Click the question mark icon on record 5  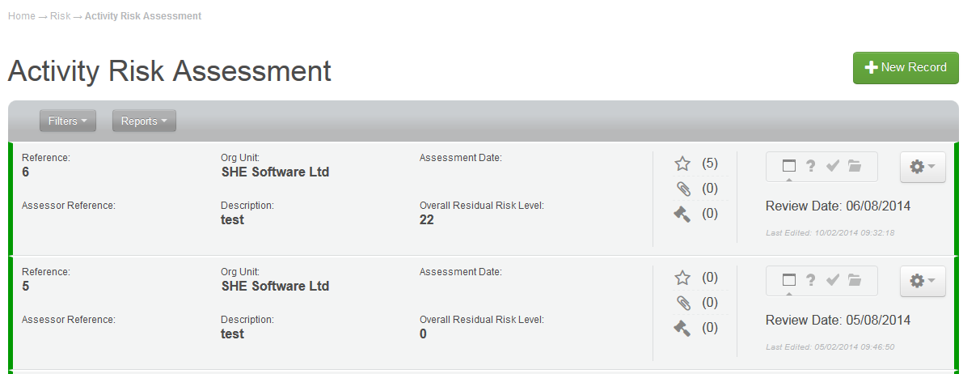[x=811, y=280]
